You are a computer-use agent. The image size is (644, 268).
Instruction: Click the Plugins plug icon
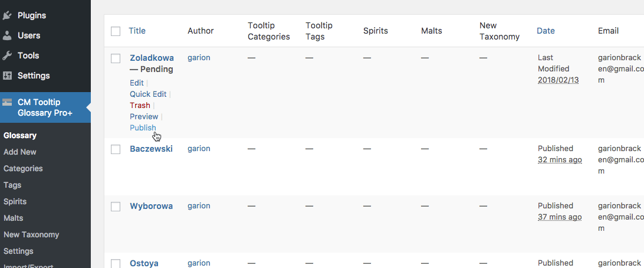[x=7, y=15]
